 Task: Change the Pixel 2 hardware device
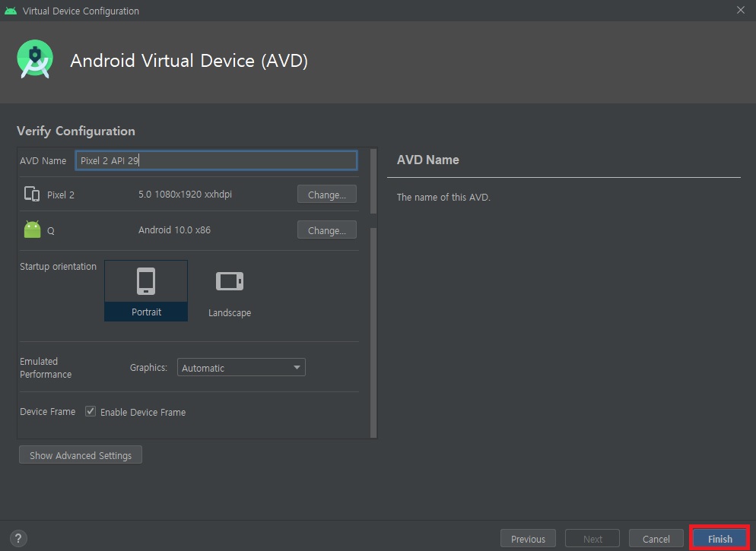point(327,194)
